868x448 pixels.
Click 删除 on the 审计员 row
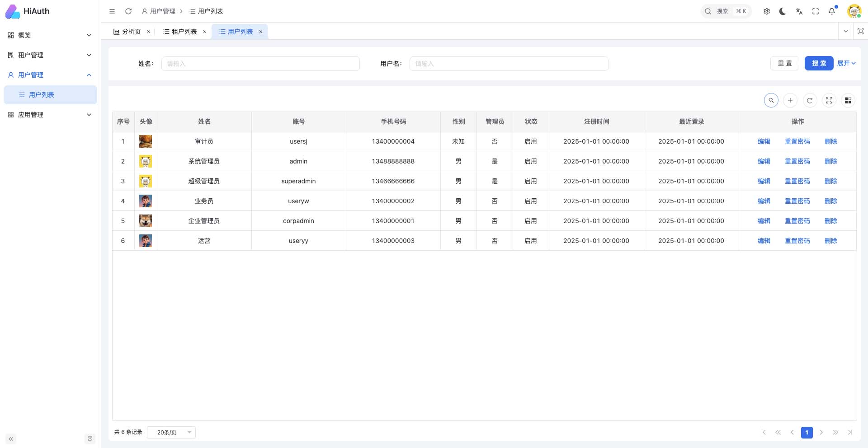(x=831, y=141)
